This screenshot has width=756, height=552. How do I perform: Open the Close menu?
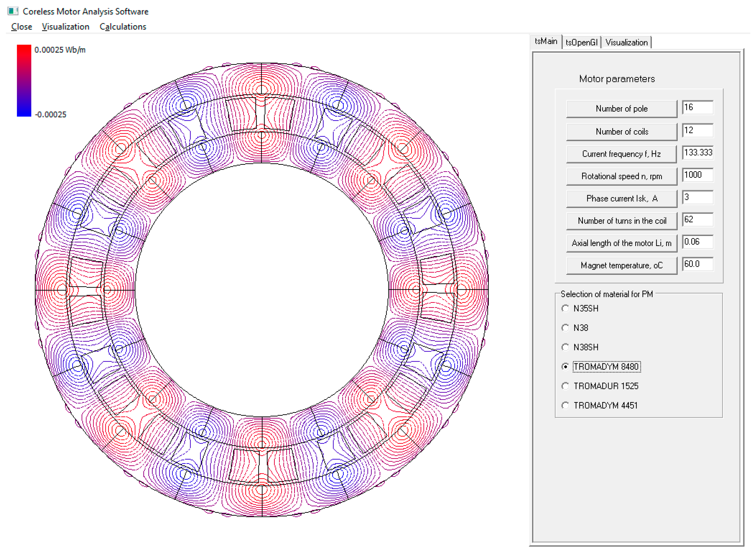click(x=22, y=27)
